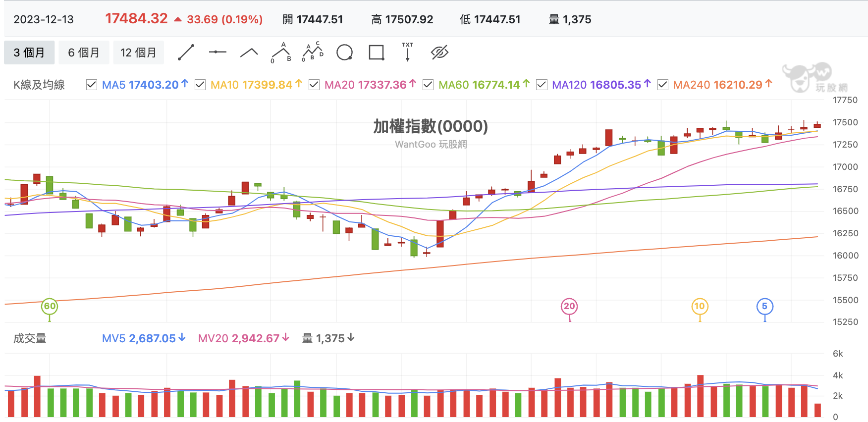Screen dimensions: 868x422
Task: Click the 量 1,375 value in header
Action: pos(570,19)
